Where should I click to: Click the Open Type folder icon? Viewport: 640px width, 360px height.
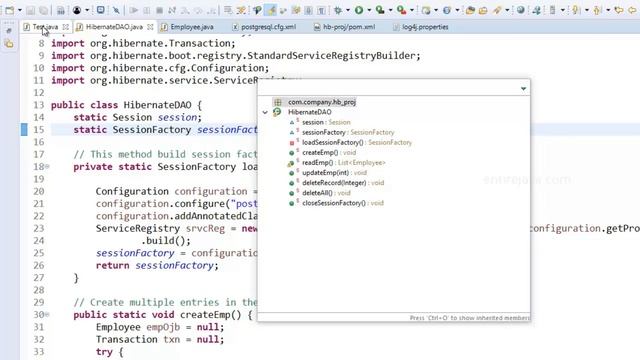(x=470, y=10)
